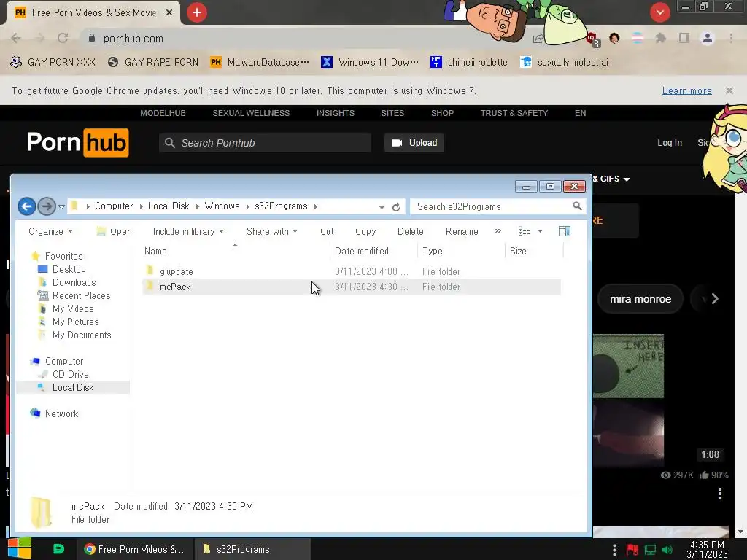Open the browser Extensions puzzle icon
This screenshot has height=560, width=747.
point(660,38)
